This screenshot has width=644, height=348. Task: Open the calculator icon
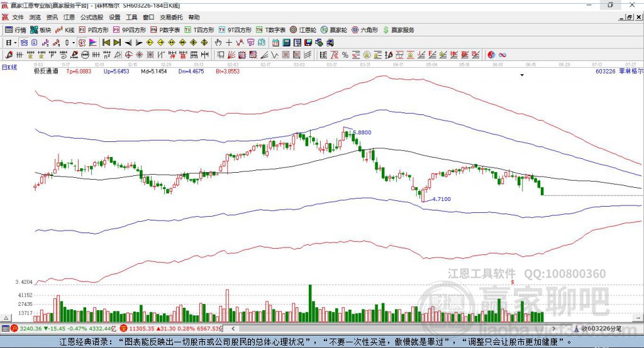point(286,43)
